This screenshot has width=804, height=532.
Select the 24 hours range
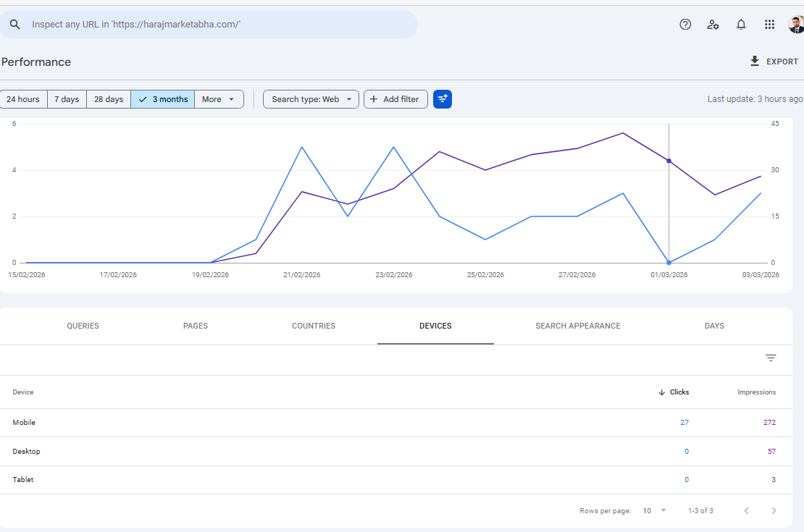[23, 99]
